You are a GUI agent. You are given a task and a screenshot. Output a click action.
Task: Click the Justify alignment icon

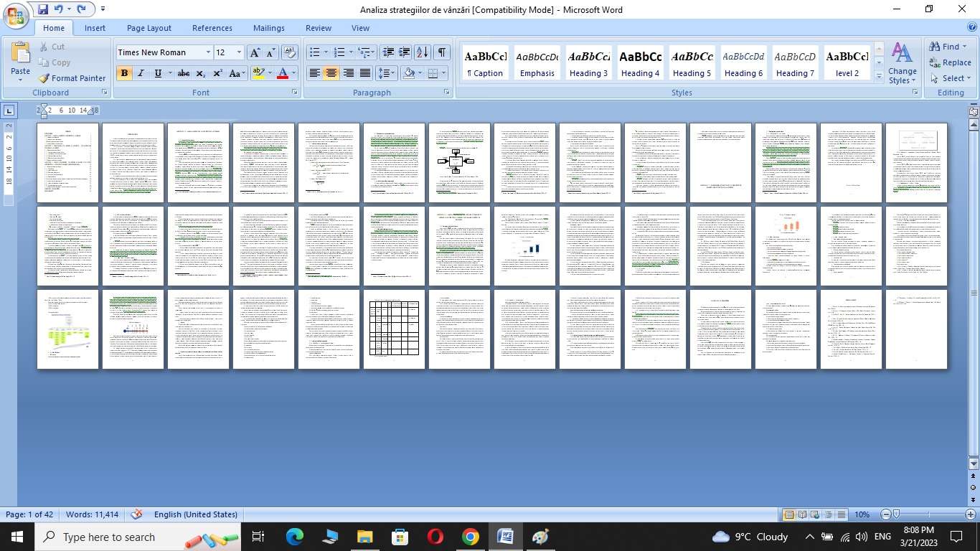(365, 73)
